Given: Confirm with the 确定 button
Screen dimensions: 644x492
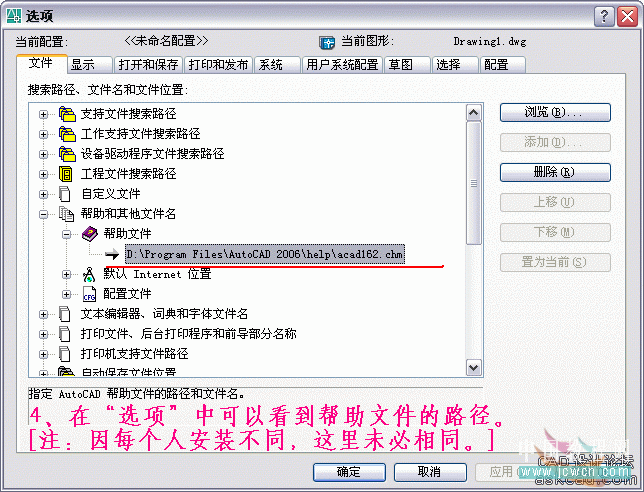Looking at the screenshot, I should (x=349, y=472).
